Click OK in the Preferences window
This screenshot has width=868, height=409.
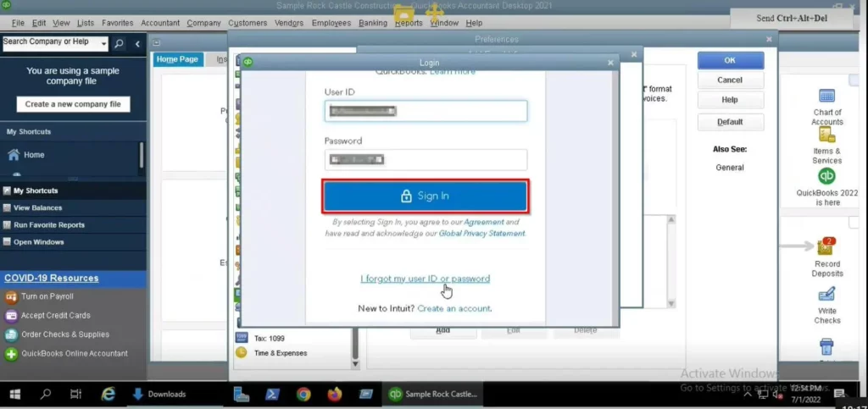coord(730,60)
